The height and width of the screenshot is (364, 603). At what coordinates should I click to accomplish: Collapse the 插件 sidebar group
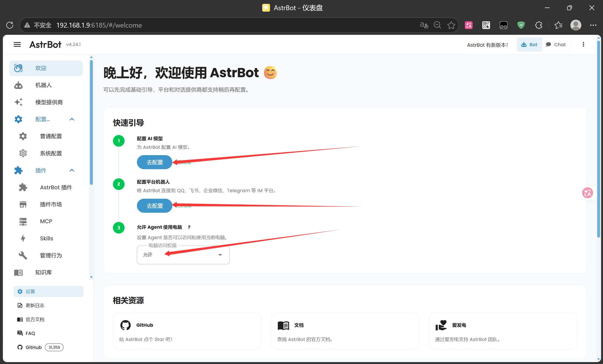pos(72,170)
